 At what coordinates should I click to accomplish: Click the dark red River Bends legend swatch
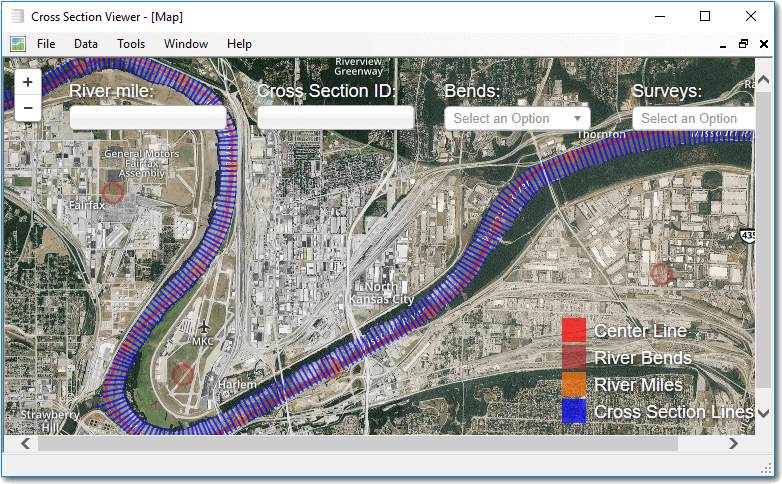tap(574, 357)
